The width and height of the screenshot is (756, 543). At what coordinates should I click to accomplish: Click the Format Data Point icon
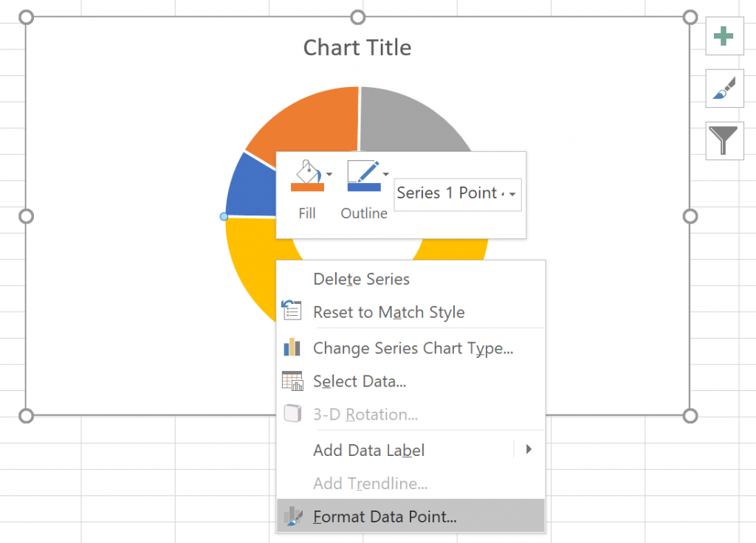[292, 516]
